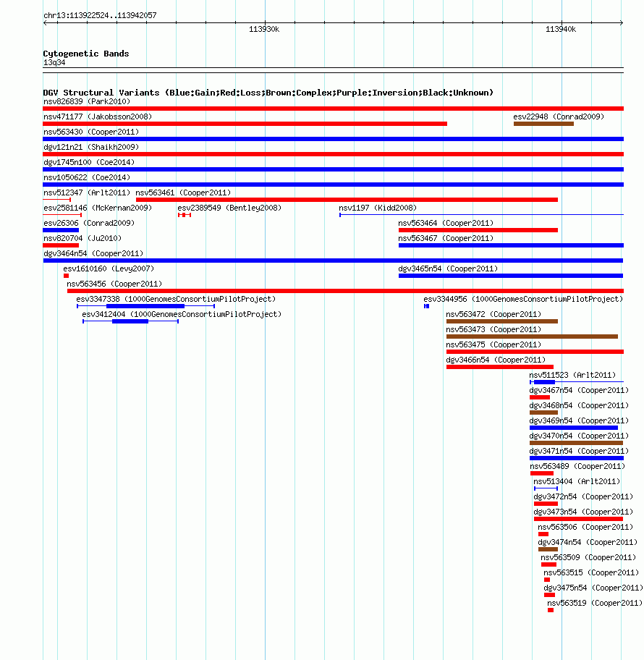
Task: Open the dgv3473n54 (Cooper2011) label
Action: (583, 512)
